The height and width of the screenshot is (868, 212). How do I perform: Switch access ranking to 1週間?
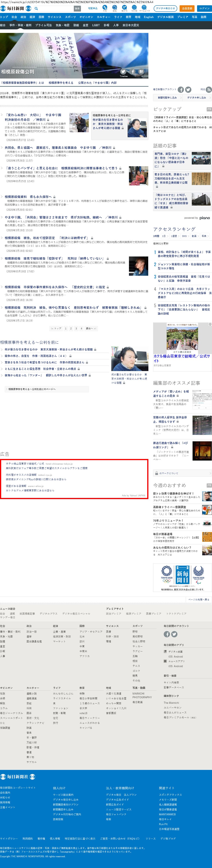pos(174,236)
